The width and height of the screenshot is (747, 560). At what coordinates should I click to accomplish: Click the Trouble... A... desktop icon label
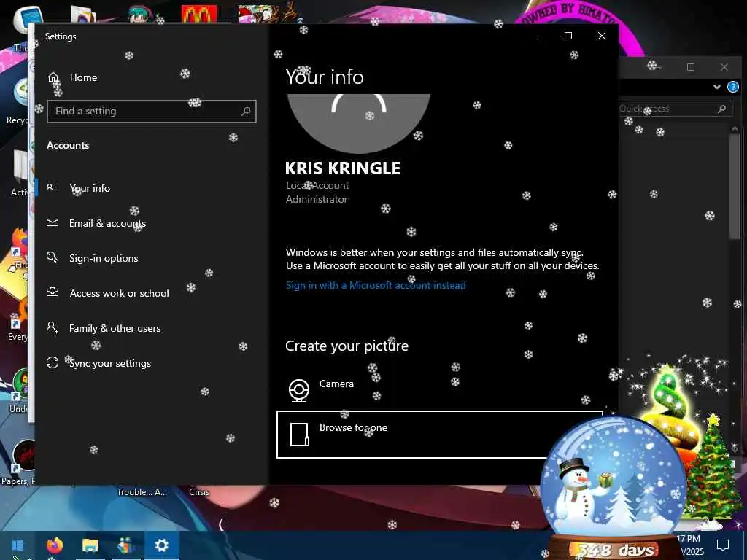[x=142, y=492]
